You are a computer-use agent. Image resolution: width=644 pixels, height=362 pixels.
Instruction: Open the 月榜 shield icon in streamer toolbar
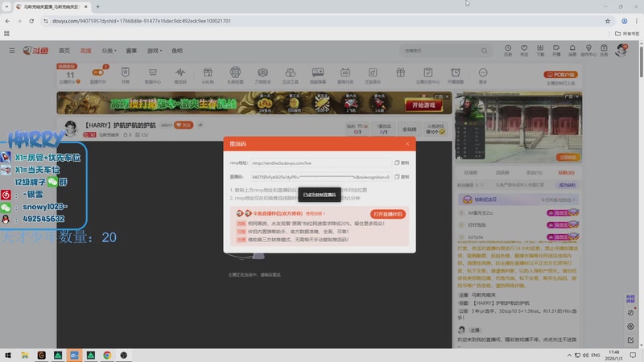[x=126, y=75]
